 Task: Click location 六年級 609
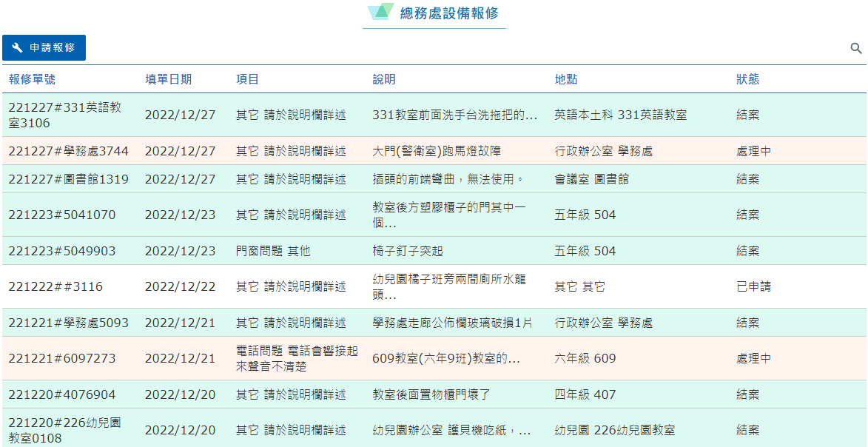[x=585, y=358]
